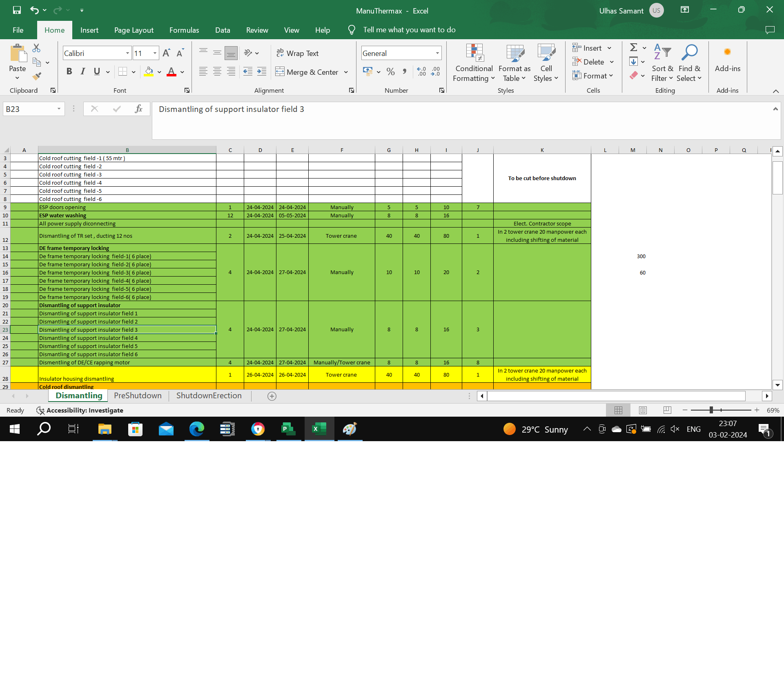Click Accessibility: Investigate in status bar
Image resolution: width=784 pixels, height=674 pixels.
click(80, 410)
